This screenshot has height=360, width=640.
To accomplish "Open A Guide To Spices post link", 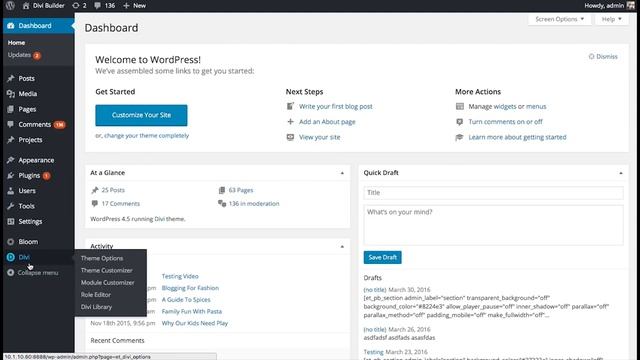I will [x=186, y=300].
